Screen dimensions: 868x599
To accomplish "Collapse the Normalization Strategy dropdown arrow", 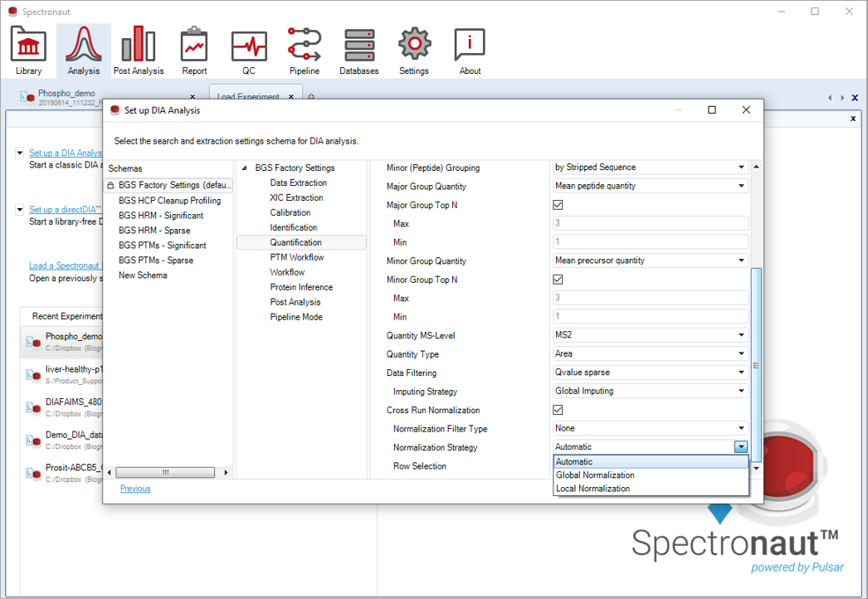I will (741, 446).
